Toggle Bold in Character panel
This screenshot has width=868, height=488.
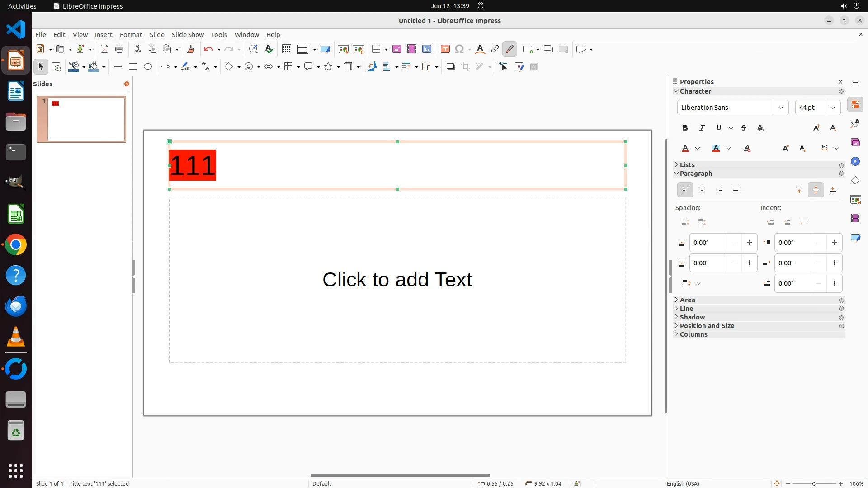click(685, 128)
